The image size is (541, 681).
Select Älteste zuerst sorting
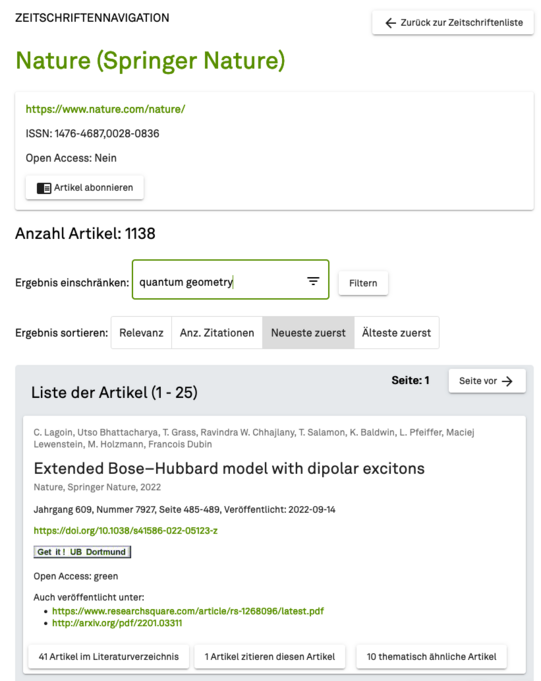[x=396, y=333]
